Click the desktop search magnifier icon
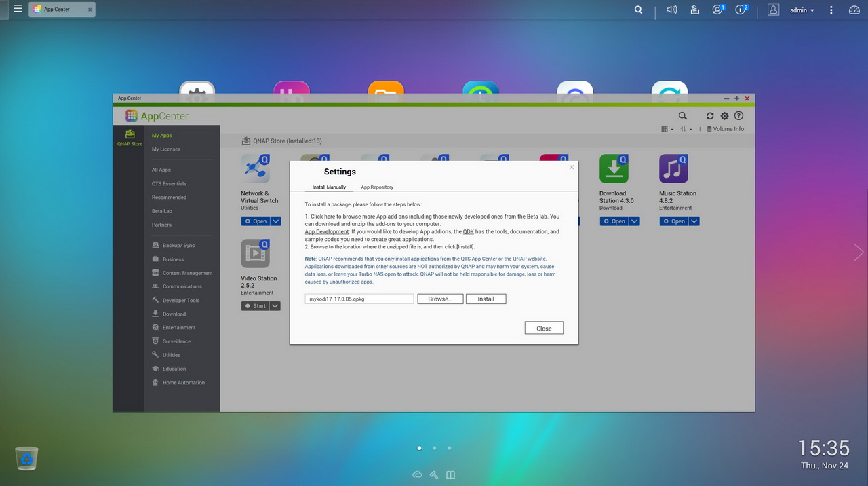Screen dimensions: 868x486 [638, 10]
